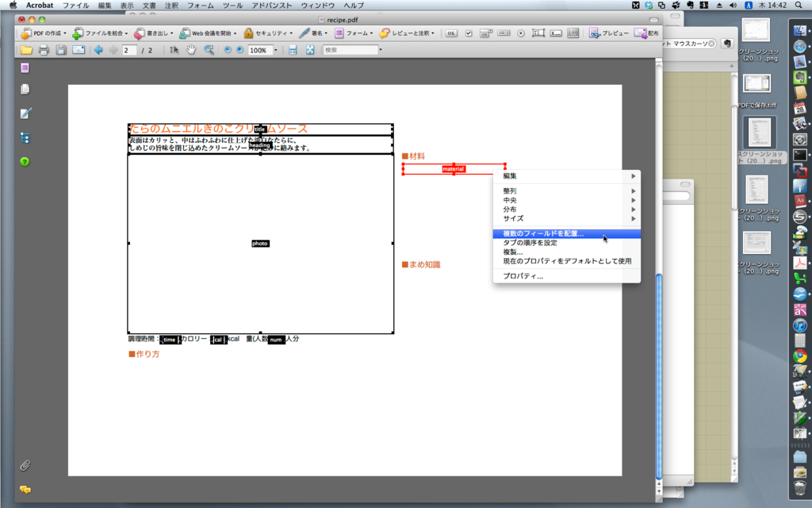Show the checkbox field tool button
This screenshot has height=508, width=812.
pos(469,33)
